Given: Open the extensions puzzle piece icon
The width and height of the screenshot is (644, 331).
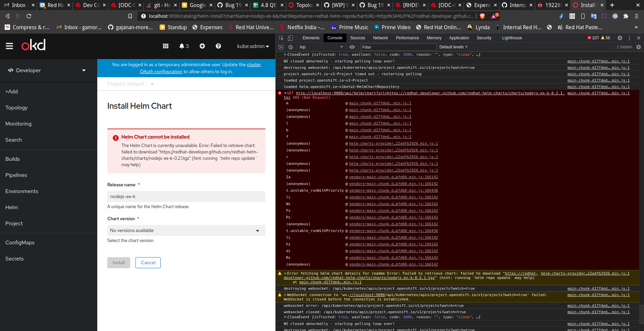Looking at the screenshot, I should [626, 16].
